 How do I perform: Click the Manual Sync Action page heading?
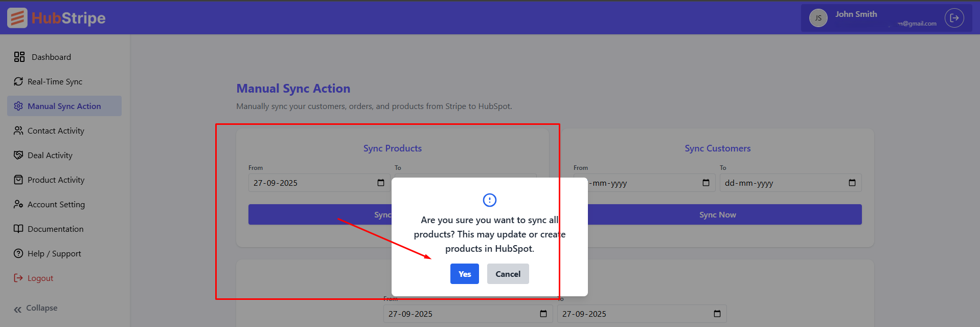293,89
